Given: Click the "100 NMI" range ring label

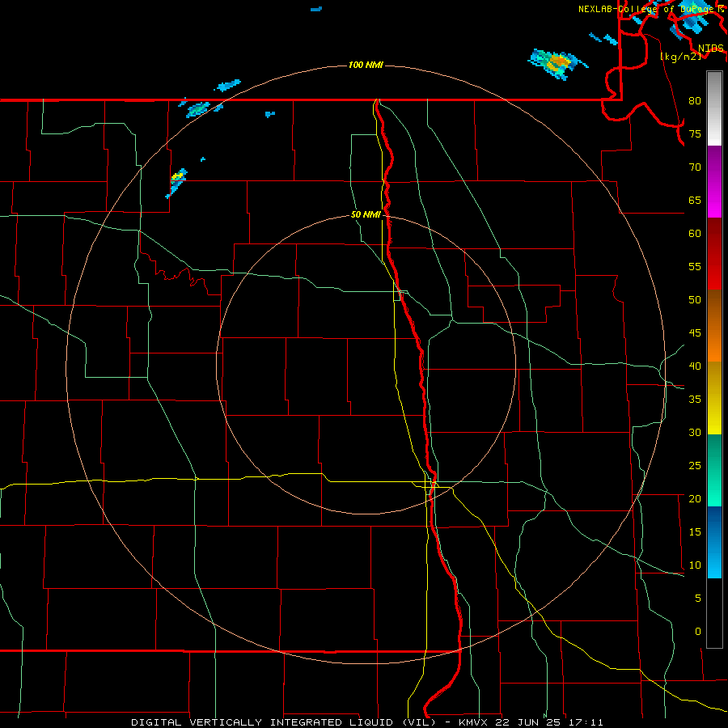Looking at the screenshot, I should [x=366, y=65].
